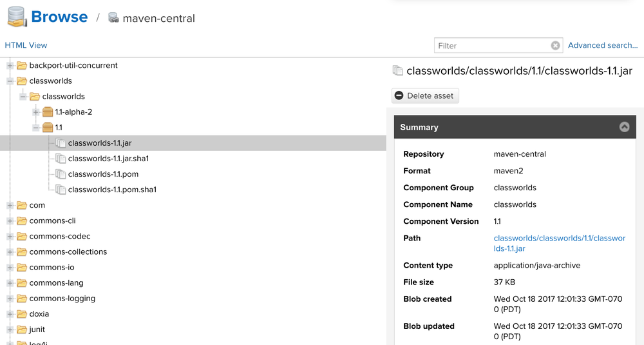Viewport: 644px width, 345px height.
Task: Collapse the Summary panel with chevron
Action: [x=624, y=127]
